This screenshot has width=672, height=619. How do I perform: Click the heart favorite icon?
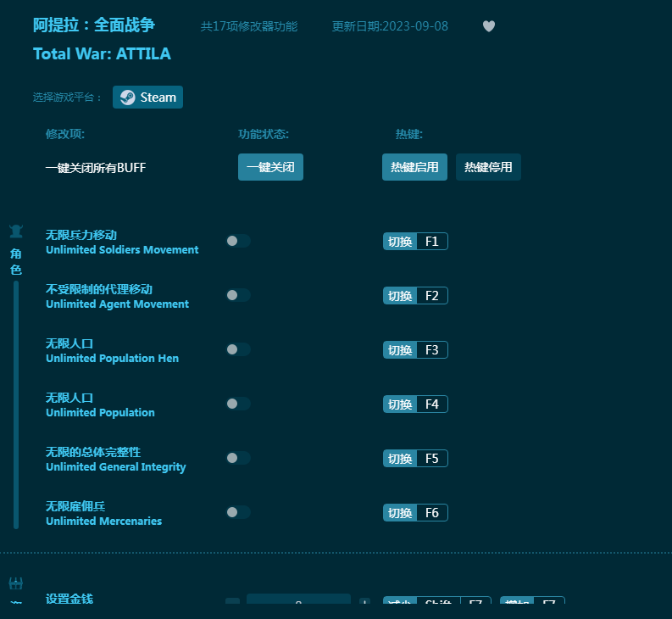point(489,26)
